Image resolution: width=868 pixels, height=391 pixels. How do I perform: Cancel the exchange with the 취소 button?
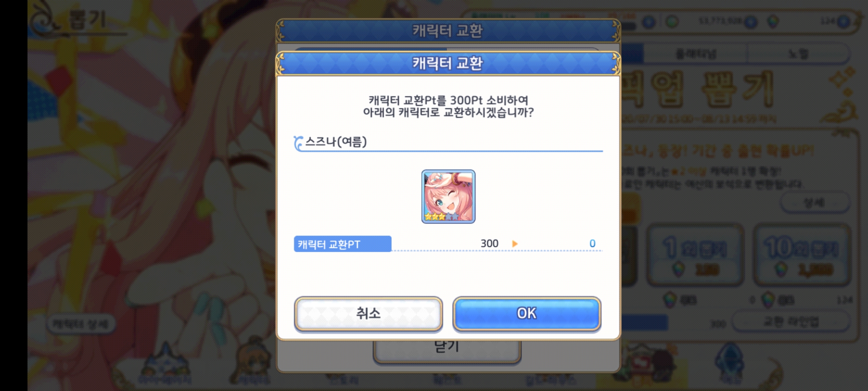pos(368,313)
